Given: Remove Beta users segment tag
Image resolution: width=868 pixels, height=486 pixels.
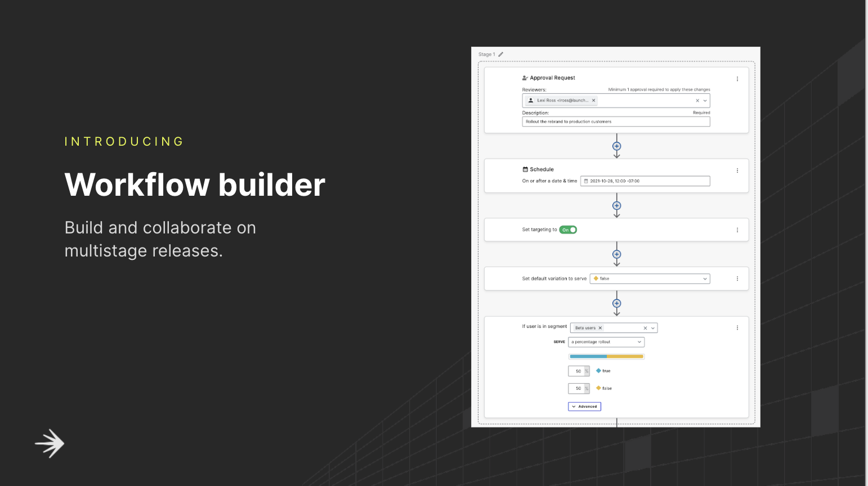Looking at the screenshot, I should coord(600,328).
